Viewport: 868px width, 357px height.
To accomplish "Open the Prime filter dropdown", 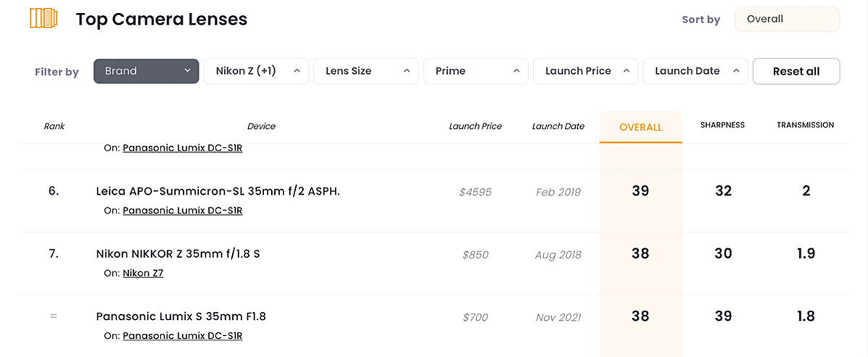I will [x=476, y=71].
